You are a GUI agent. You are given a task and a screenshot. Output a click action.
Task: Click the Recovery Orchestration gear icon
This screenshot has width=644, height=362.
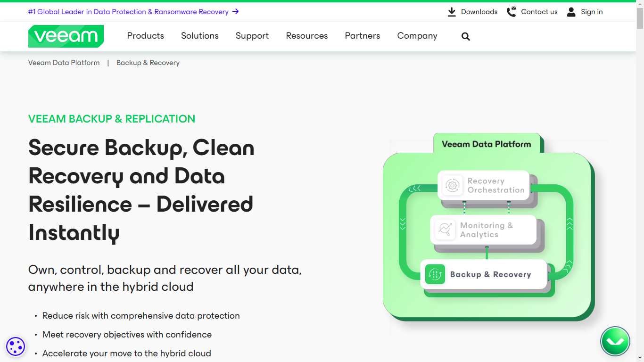[452, 185]
